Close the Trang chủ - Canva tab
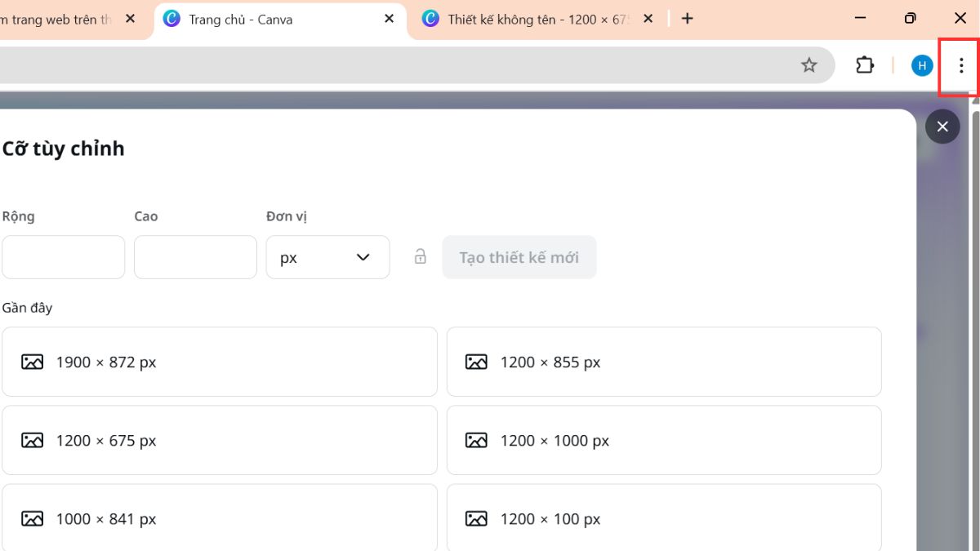Image resolution: width=980 pixels, height=551 pixels. click(389, 18)
